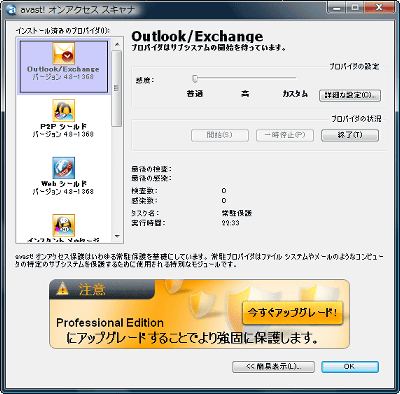Minimize the avast! scanner window
The height and width of the screenshot is (394, 400).
(x=336, y=8)
